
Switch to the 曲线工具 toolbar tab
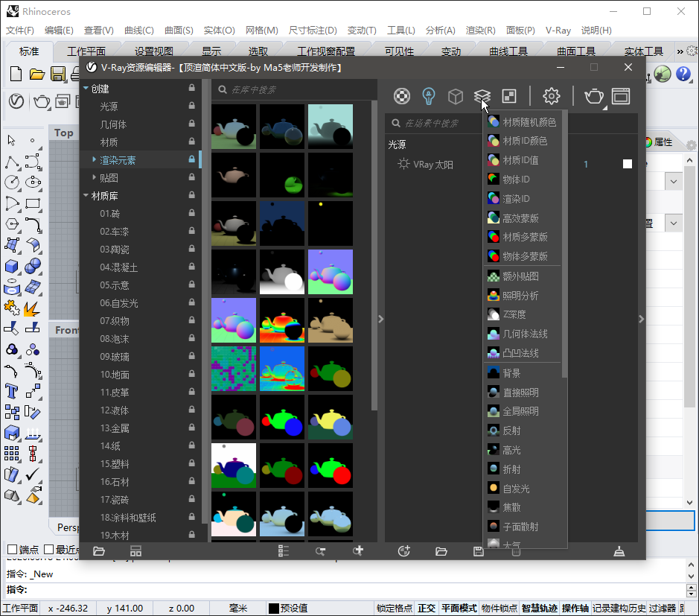coord(508,51)
